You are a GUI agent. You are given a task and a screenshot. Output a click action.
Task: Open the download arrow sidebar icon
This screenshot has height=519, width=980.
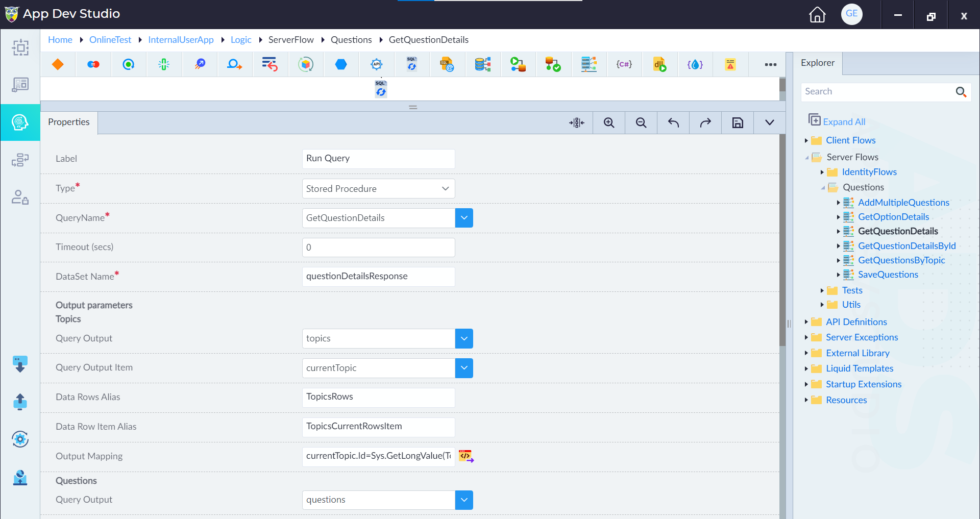pos(20,364)
